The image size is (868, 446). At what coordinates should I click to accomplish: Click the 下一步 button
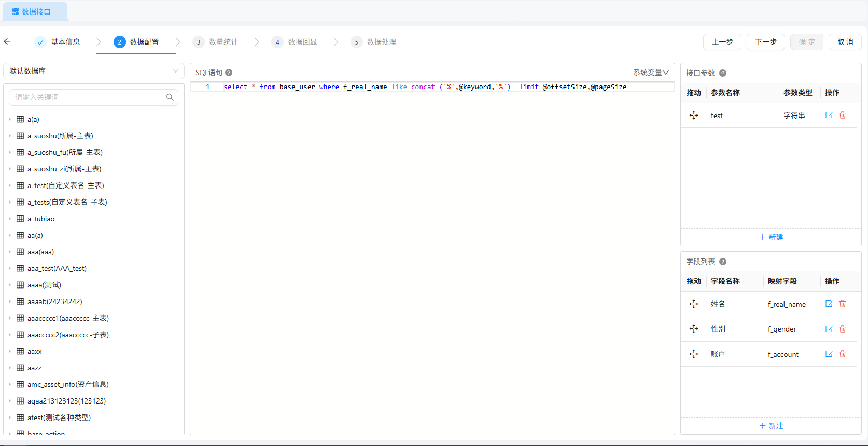coord(766,42)
